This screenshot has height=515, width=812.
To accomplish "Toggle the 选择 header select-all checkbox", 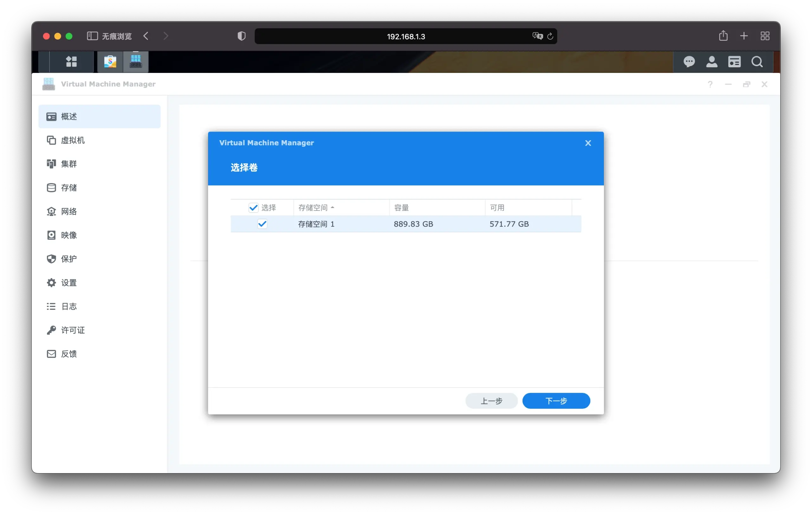I will pyautogui.click(x=253, y=208).
